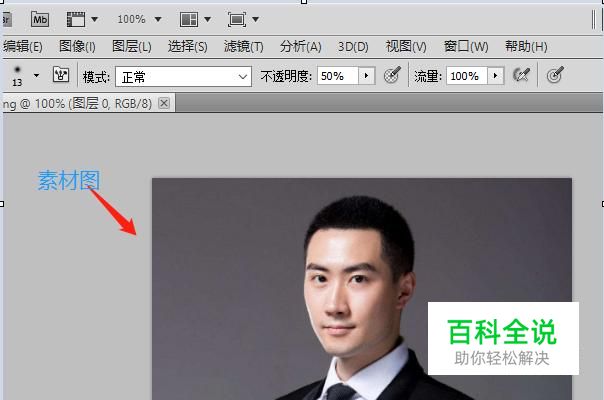Expand the View Extras dropdown arrow

coord(94,19)
